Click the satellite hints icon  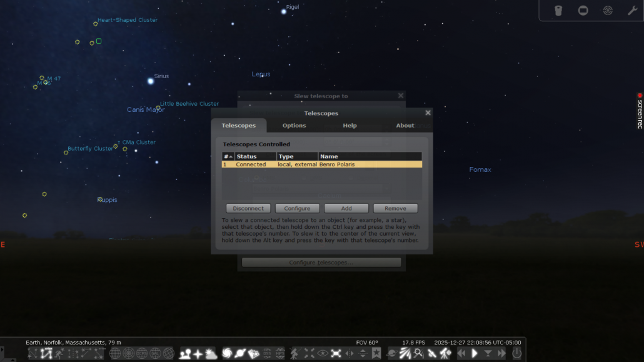tap(431, 354)
